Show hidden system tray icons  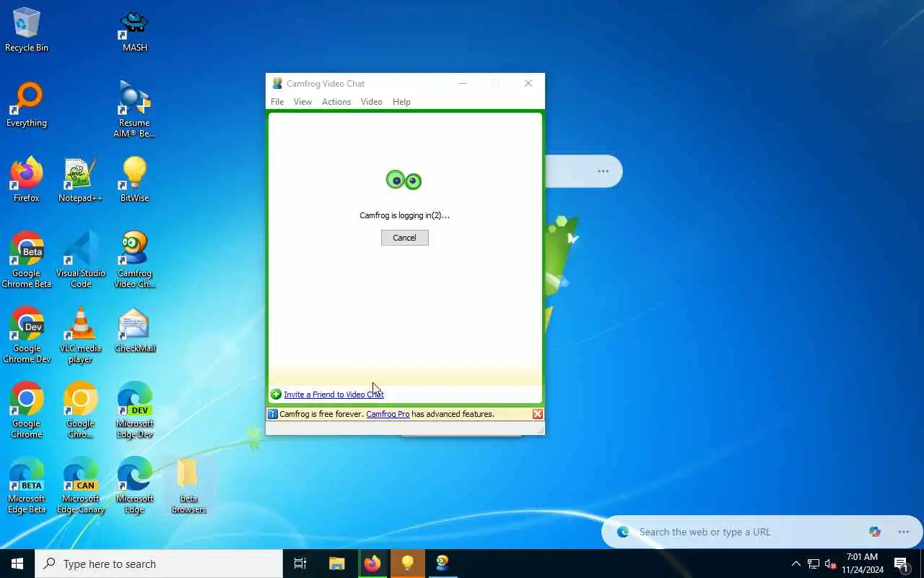(x=796, y=564)
